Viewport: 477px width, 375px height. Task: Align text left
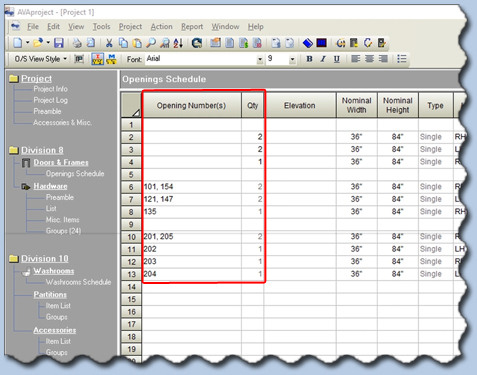[x=355, y=59]
